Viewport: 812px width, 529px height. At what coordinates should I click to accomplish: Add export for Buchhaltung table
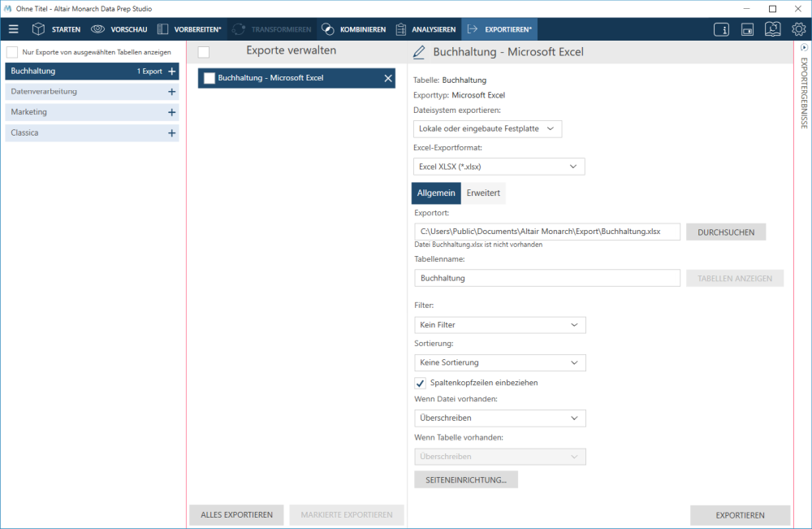tap(172, 71)
